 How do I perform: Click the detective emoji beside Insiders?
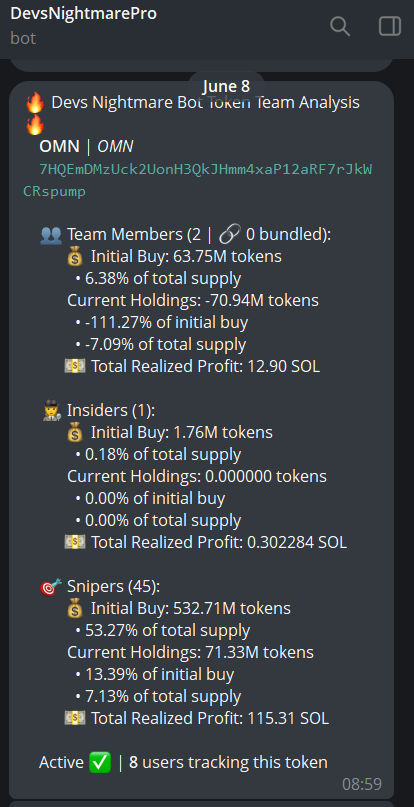pos(53,411)
